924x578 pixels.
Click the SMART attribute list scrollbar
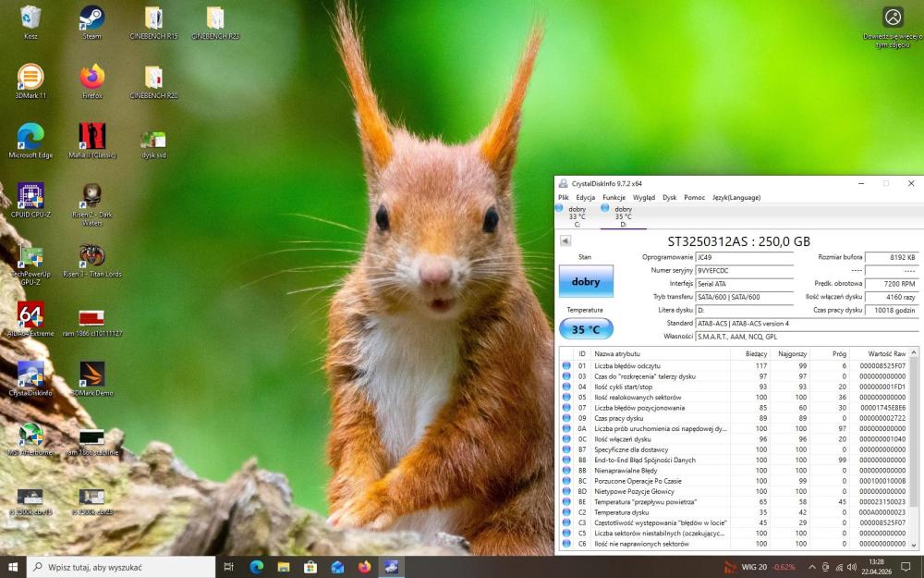[914, 449]
